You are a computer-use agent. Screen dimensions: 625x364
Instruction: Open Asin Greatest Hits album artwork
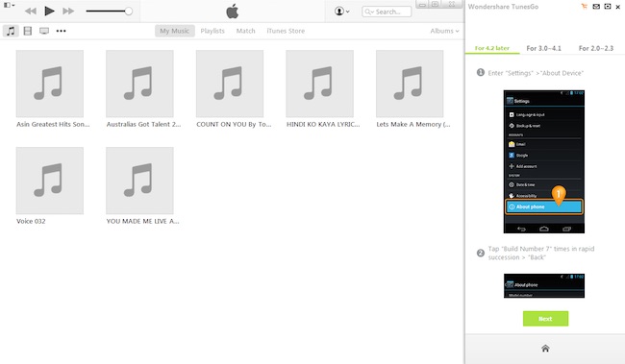pos(50,84)
